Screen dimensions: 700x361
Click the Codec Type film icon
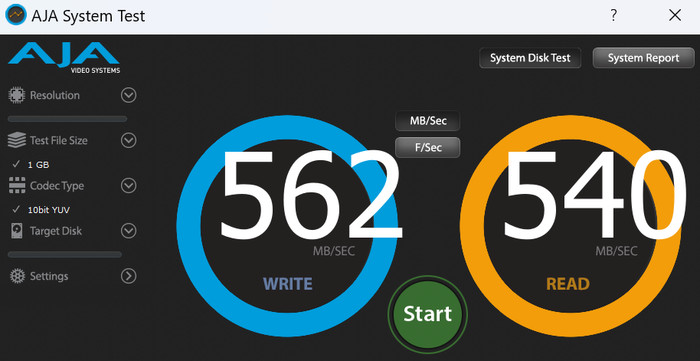[x=17, y=186]
